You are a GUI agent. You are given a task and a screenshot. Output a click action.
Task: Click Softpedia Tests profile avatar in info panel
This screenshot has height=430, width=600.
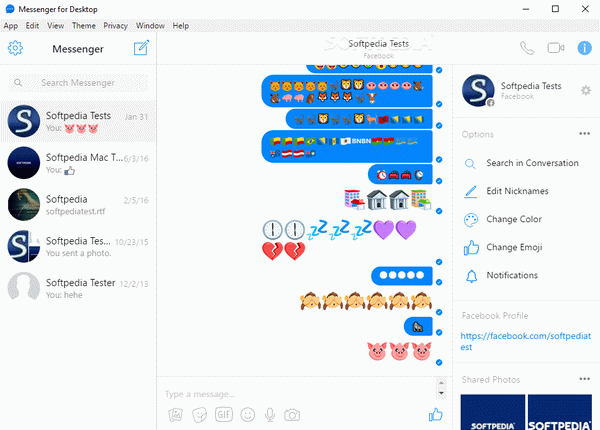point(478,91)
